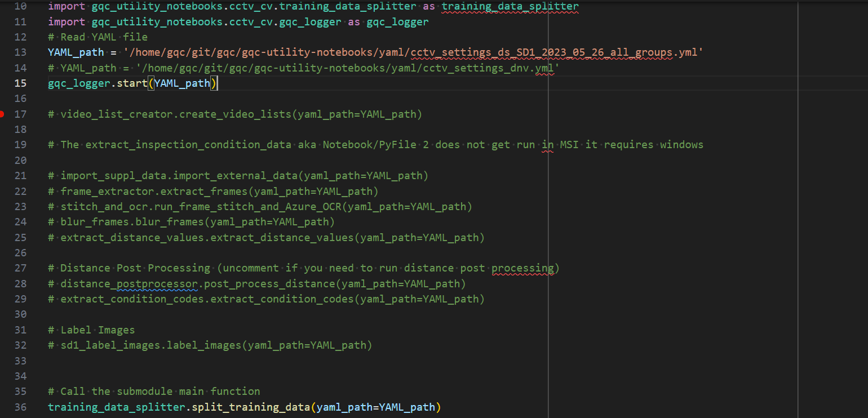Viewport: 868px width, 418px height.
Task: Click the frame_extractor.extract_frames comment line
Action: (213, 191)
